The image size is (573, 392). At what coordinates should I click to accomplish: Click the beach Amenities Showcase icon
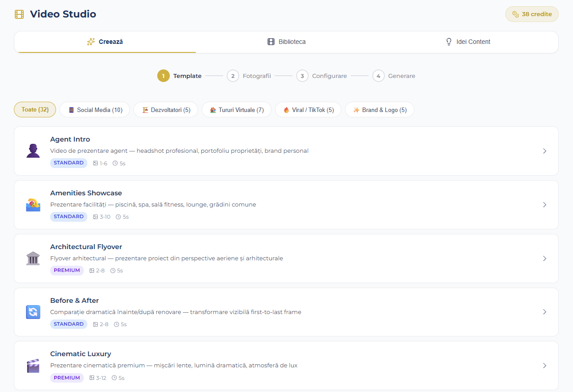pos(33,204)
